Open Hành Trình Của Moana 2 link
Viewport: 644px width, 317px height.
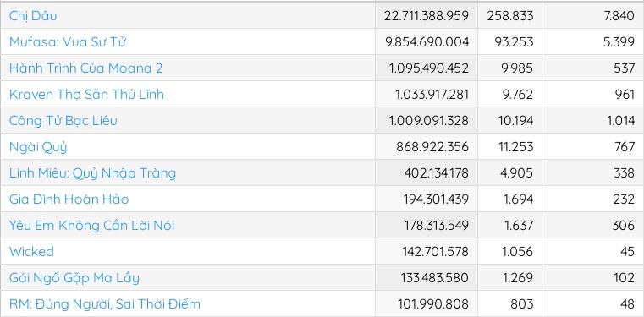pyautogui.click(x=85, y=68)
